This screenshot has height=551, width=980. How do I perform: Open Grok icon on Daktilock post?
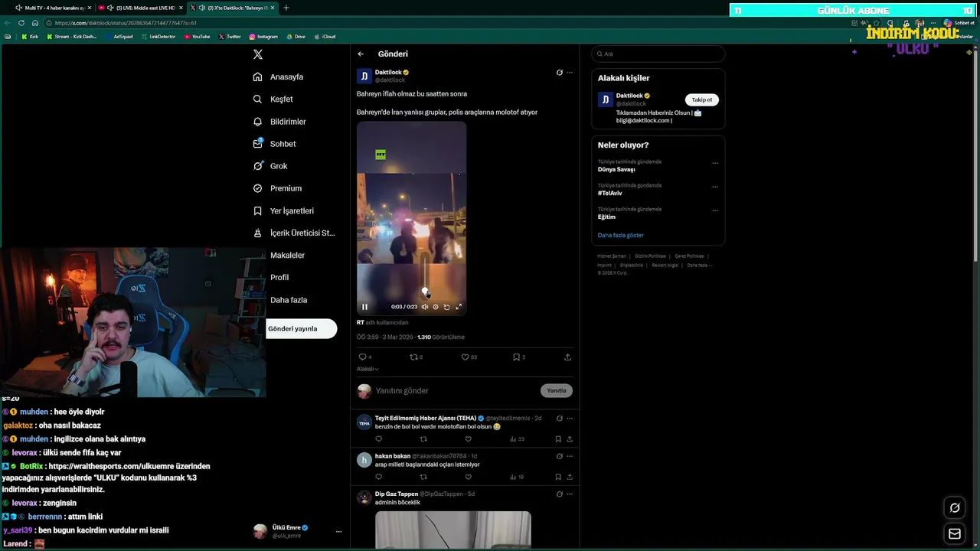click(x=560, y=73)
